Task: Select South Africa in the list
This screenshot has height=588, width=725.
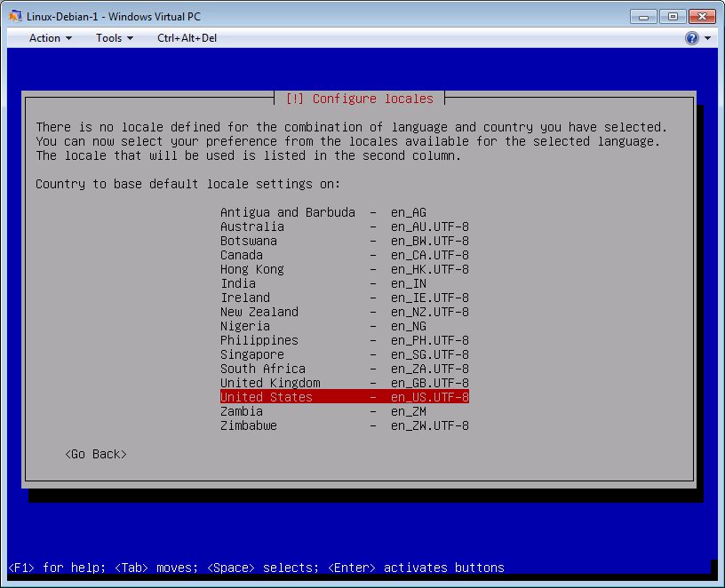Action: pyautogui.click(x=344, y=369)
